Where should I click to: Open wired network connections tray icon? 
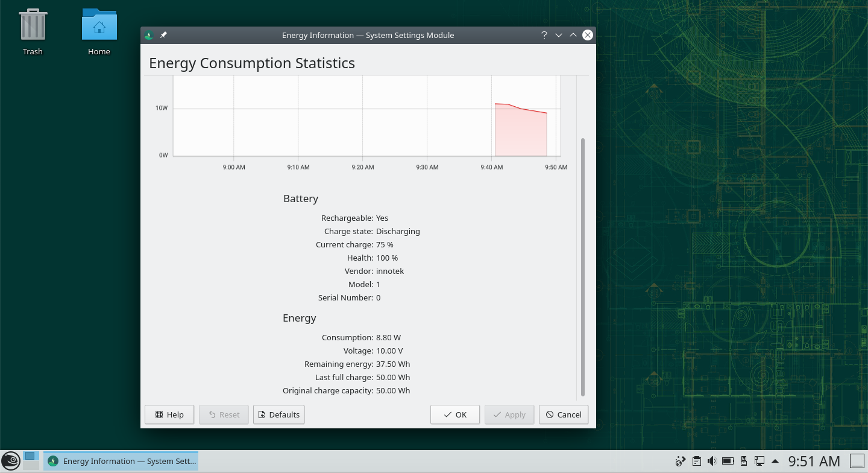(x=759, y=462)
